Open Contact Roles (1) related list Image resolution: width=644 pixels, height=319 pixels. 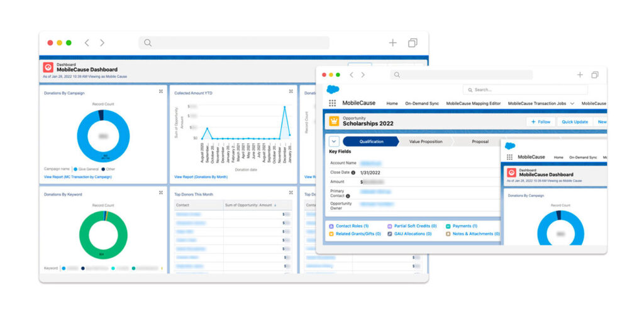(x=352, y=226)
